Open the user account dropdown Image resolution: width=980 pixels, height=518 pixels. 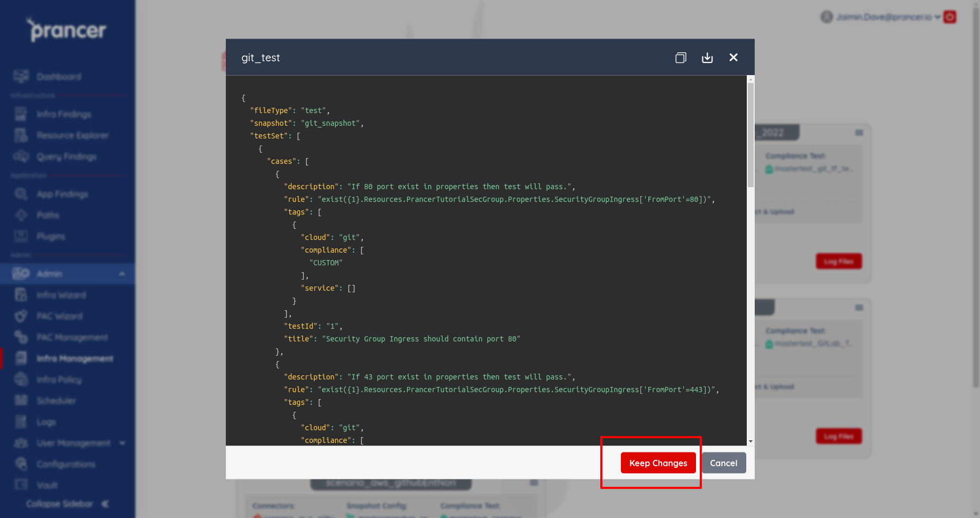pos(881,17)
